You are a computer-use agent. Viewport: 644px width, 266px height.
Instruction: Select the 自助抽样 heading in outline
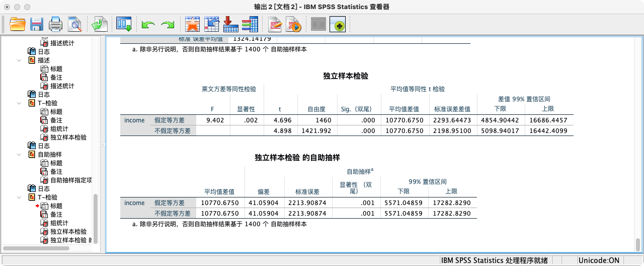(50, 154)
